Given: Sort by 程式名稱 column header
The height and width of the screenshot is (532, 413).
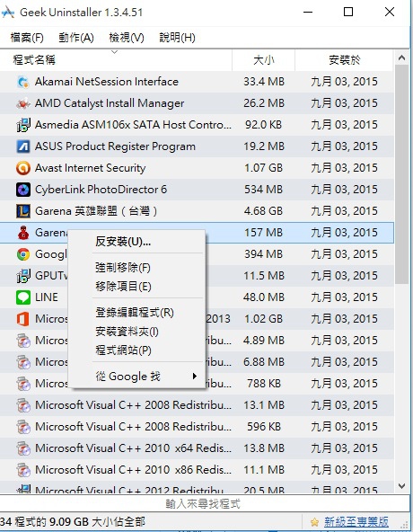Looking at the screenshot, I should tap(116, 60).
